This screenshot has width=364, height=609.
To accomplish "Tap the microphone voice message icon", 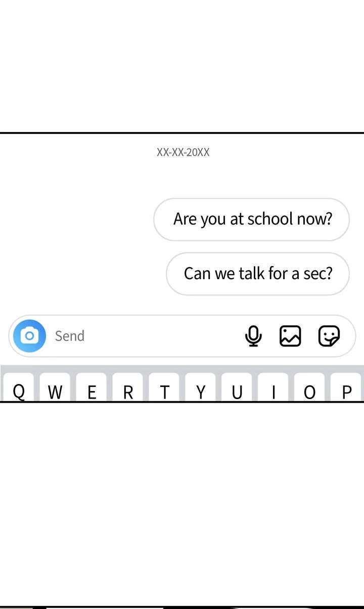I will pos(253,336).
